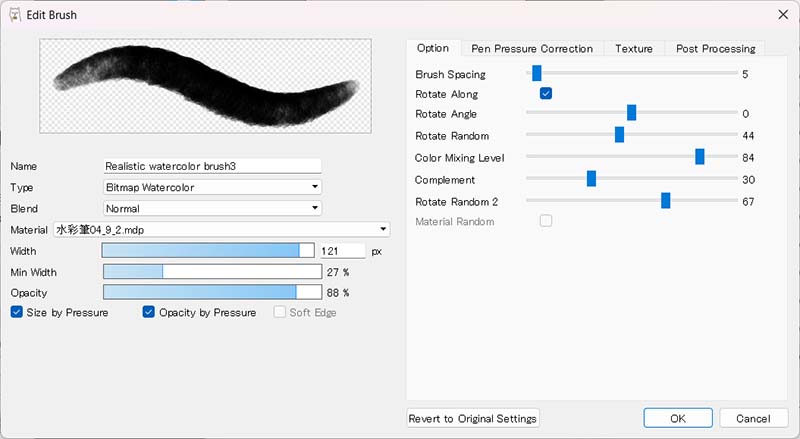Switch to the Option tab
Image resolution: width=800 pixels, height=439 pixels.
(x=433, y=48)
